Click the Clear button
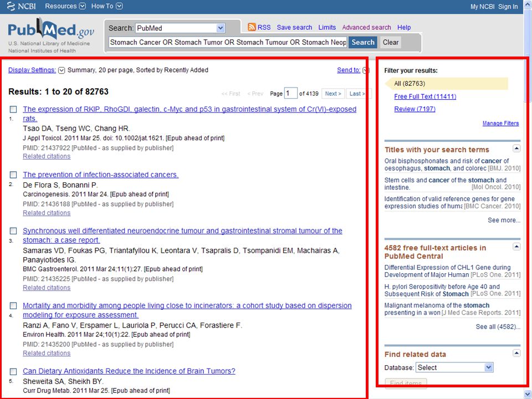532x399 pixels. tap(391, 43)
